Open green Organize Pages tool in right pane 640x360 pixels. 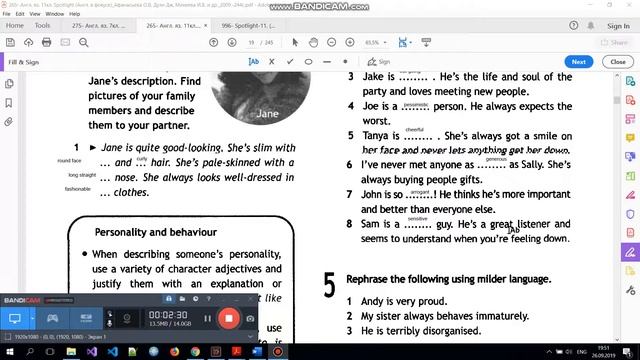tap(630, 176)
